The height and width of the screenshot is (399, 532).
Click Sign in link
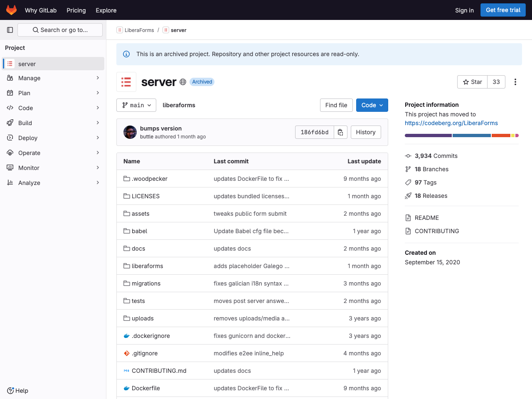464,10
